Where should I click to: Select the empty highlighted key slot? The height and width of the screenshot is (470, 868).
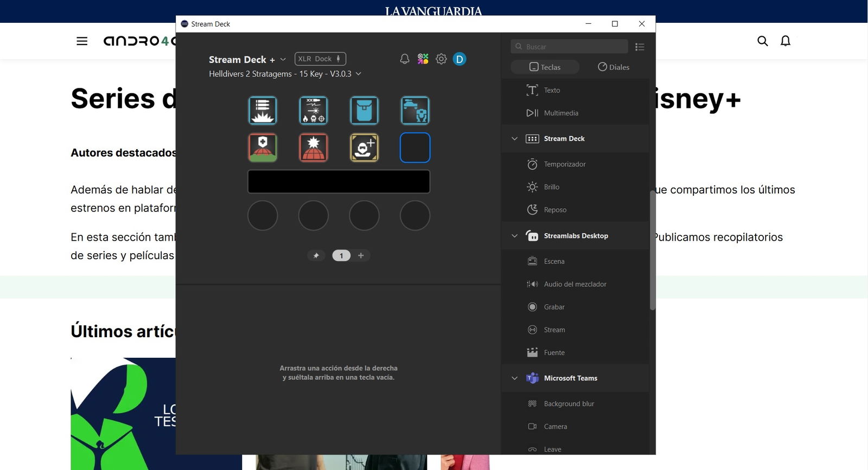[415, 147]
